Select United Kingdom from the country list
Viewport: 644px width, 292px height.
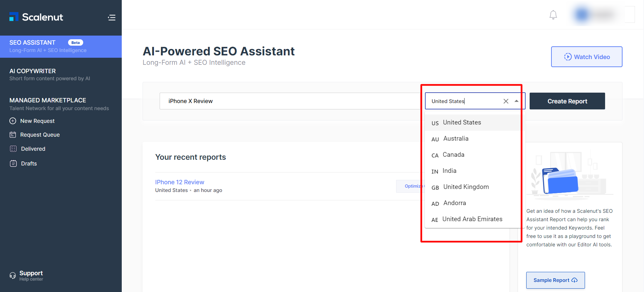click(x=472, y=187)
